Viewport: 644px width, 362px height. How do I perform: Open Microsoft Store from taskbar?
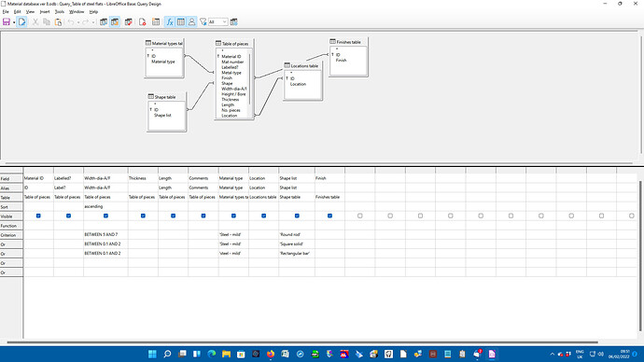pos(241,354)
